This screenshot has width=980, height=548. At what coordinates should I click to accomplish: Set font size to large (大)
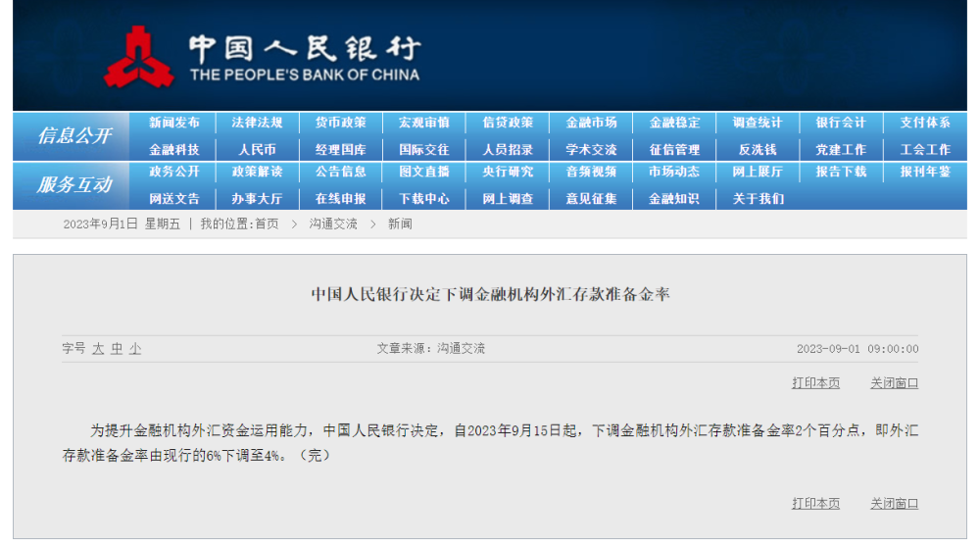click(x=98, y=349)
